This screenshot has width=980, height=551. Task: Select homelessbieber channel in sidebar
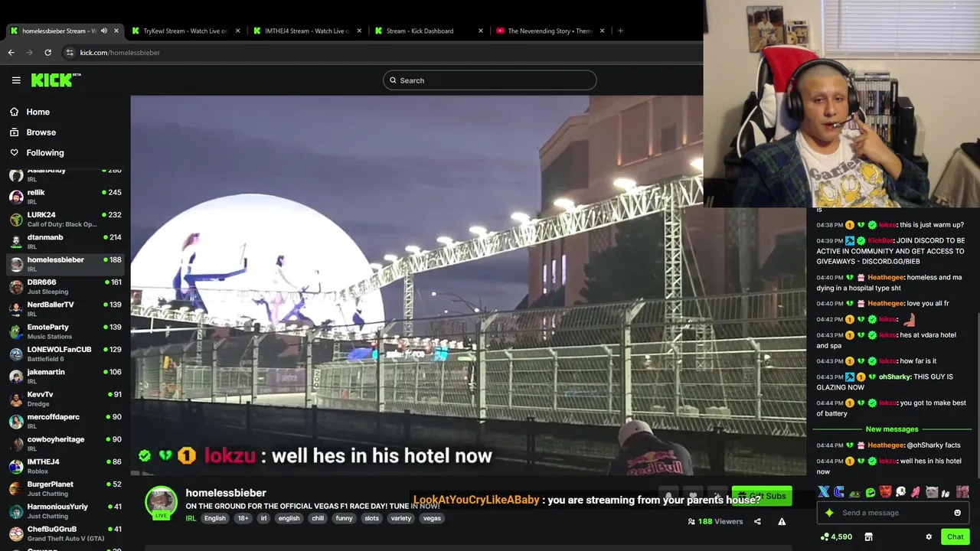(65, 264)
